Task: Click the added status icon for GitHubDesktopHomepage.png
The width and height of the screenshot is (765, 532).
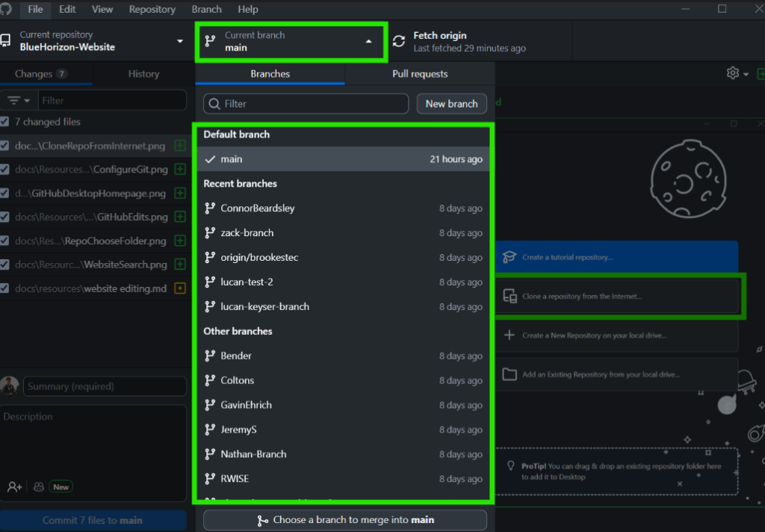Action: tap(180, 193)
